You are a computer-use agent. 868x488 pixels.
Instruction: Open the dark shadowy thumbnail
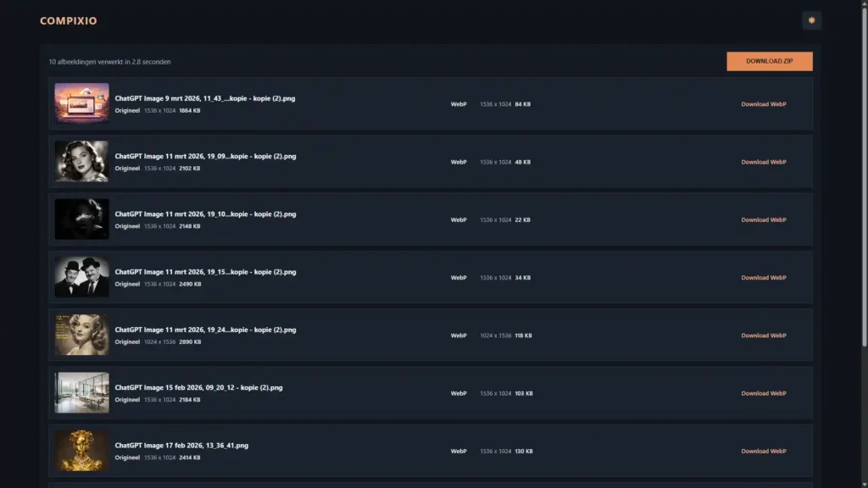pyautogui.click(x=81, y=219)
